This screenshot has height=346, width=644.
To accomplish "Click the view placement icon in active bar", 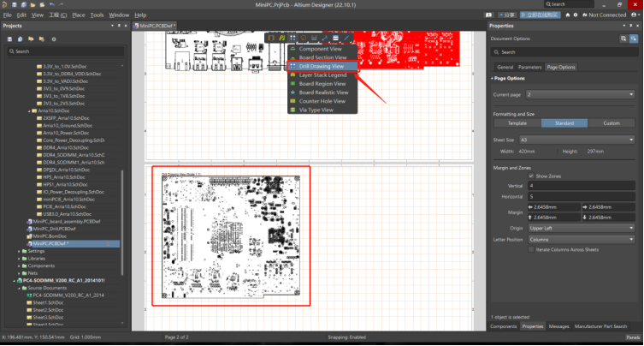I will pyautogui.click(x=293, y=38).
